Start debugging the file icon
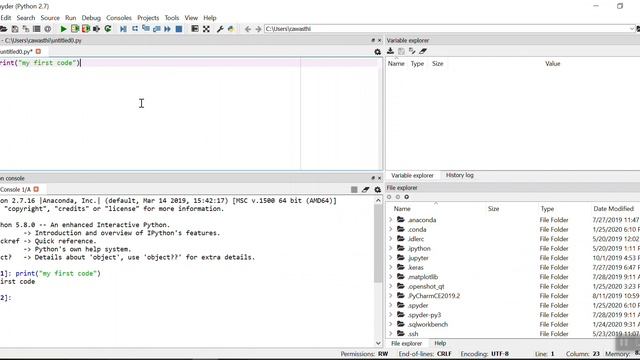This screenshot has width=640, height=360. point(123,29)
